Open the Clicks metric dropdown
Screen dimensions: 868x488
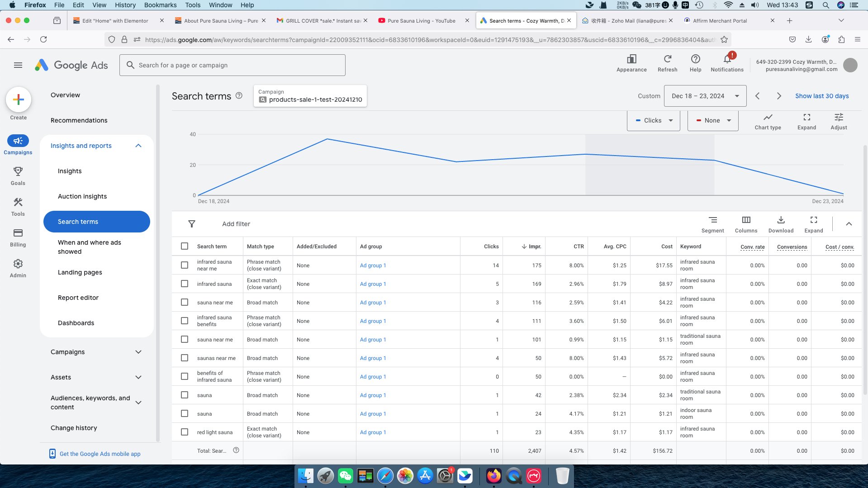tap(654, 120)
